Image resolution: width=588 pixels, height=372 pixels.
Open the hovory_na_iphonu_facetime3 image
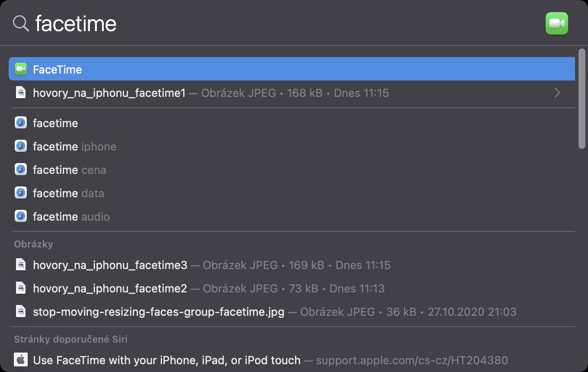110,265
